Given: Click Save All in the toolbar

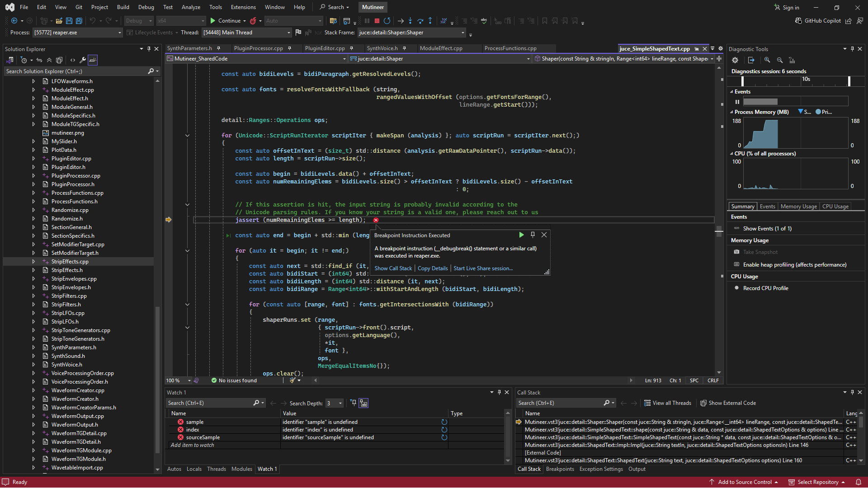Looking at the screenshot, I should [79, 21].
